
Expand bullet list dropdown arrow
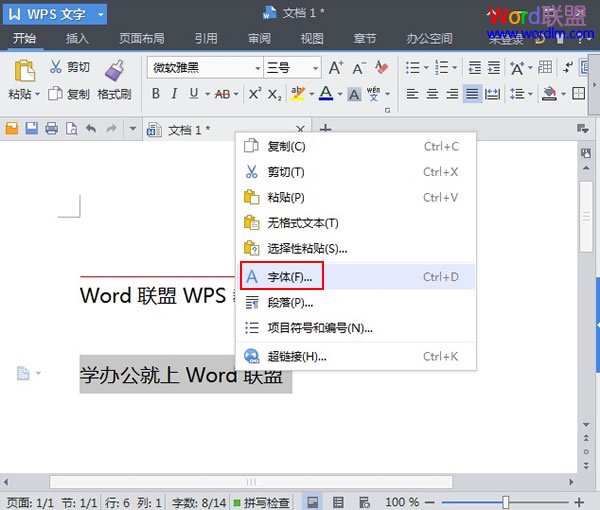426,68
